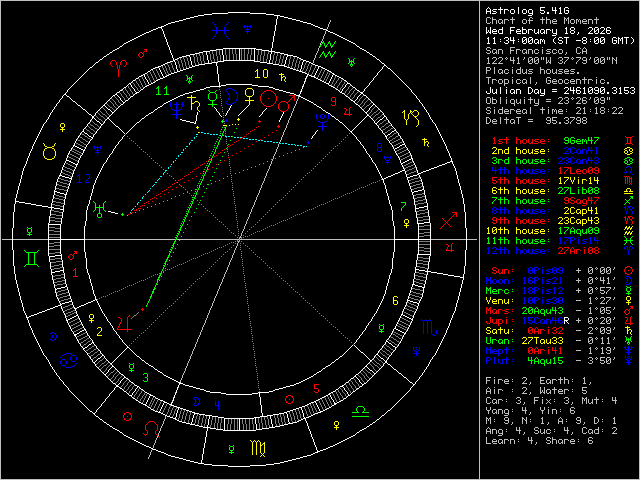The height and width of the screenshot is (480, 640).
Task: Click the Gemini glyph beside the 1st house row
Action: click(629, 141)
